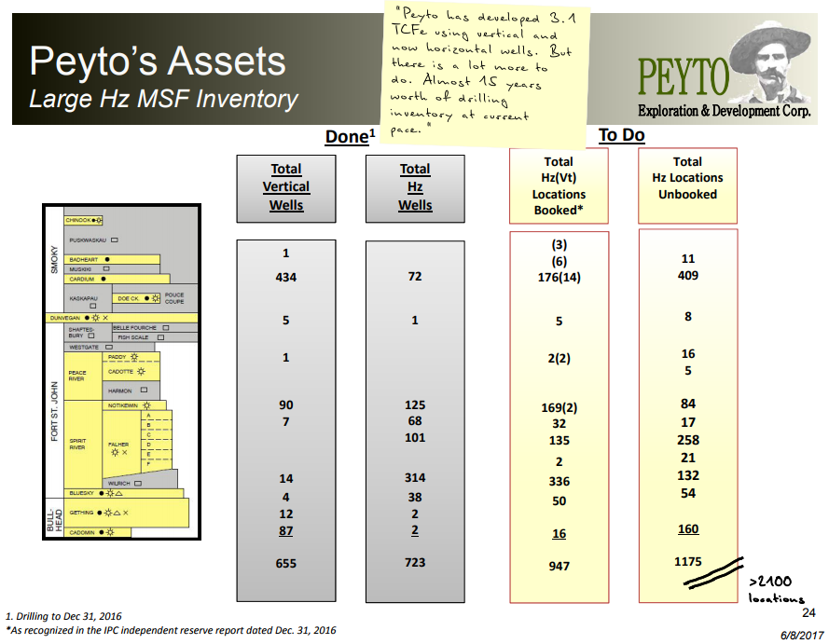Click the Hz wells value 68
Screen dimensions: 829x644
point(415,421)
